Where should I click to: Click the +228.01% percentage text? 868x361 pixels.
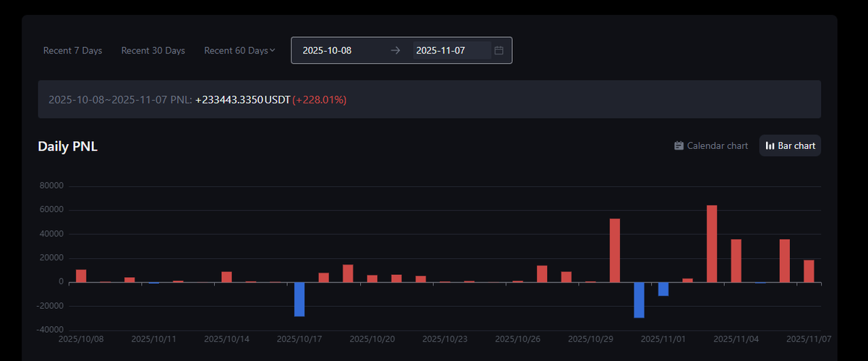[x=320, y=99]
